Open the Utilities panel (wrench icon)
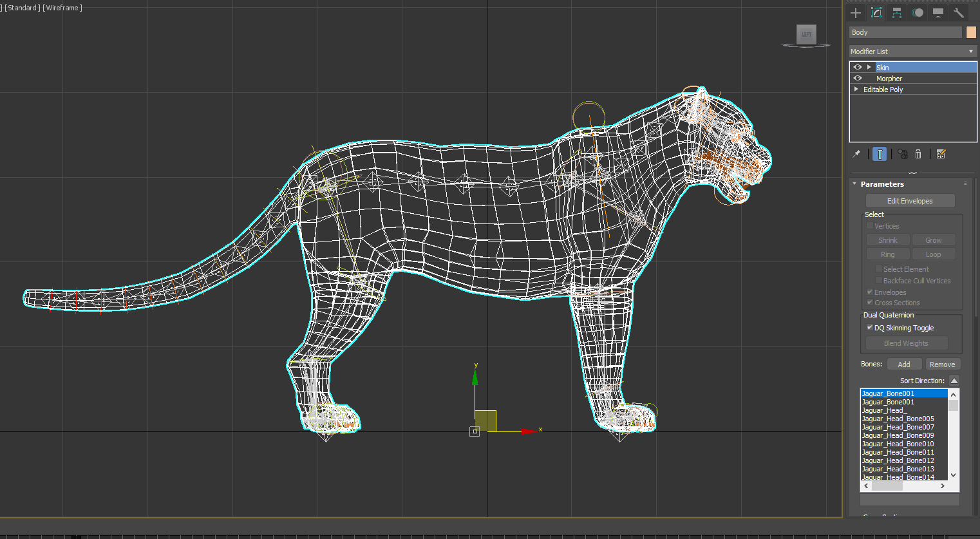980x539 pixels. pyautogui.click(x=959, y=12)
